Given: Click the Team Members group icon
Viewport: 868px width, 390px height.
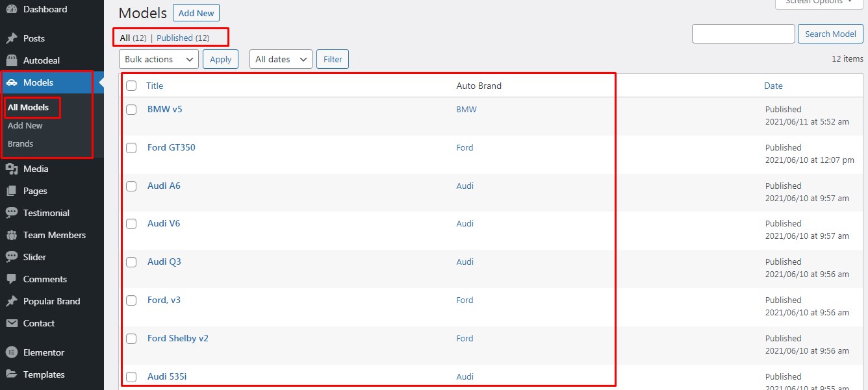Looking at the screenshot, I should click(x=11, y=235).
